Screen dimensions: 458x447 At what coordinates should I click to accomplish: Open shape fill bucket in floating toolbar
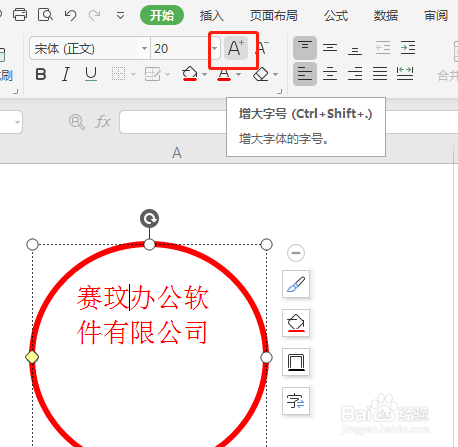point(296,323)
